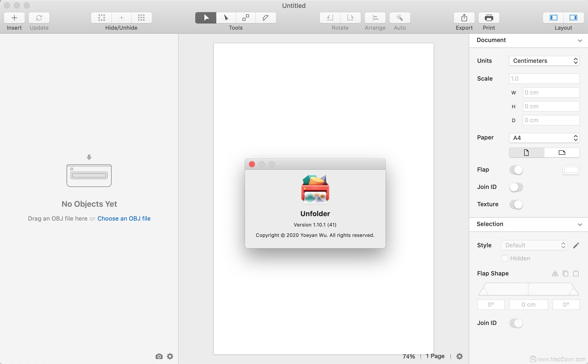Check the Hidden checkbox
This screenshot has width=588, height=364.
pos(504,258)
